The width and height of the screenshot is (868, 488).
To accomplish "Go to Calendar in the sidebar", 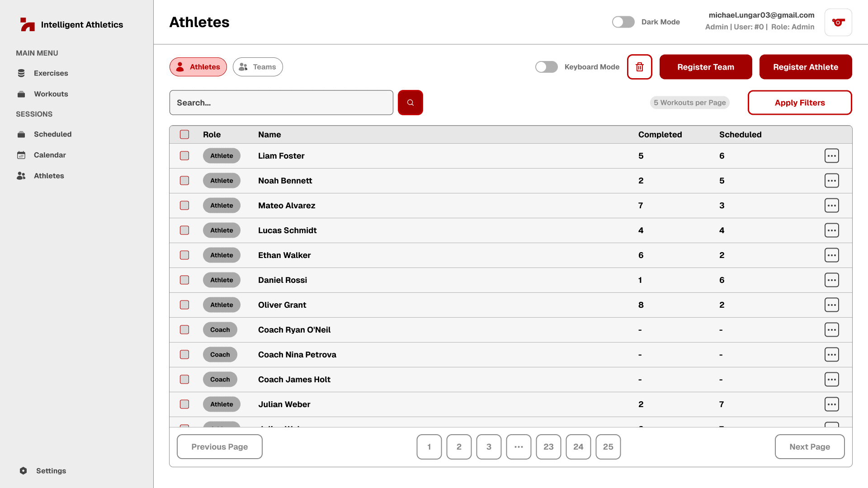I will click(50, 155).
